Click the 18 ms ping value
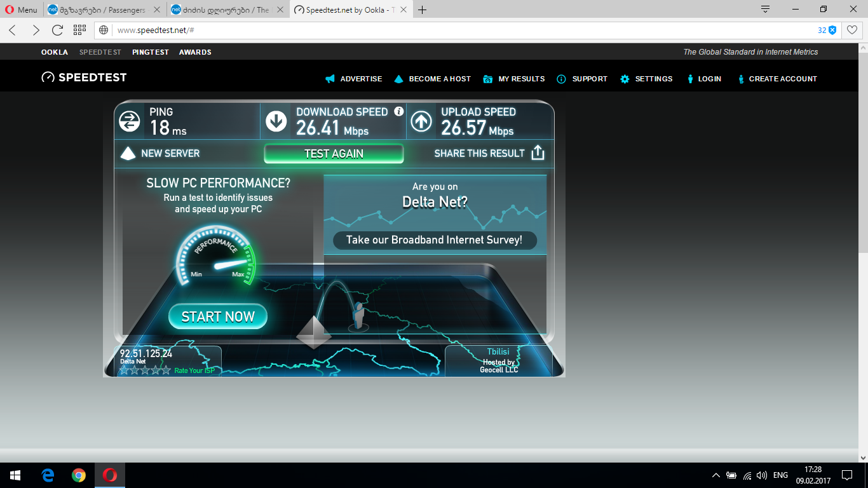The height and width of the screenshot is (488, 868). 168,128
